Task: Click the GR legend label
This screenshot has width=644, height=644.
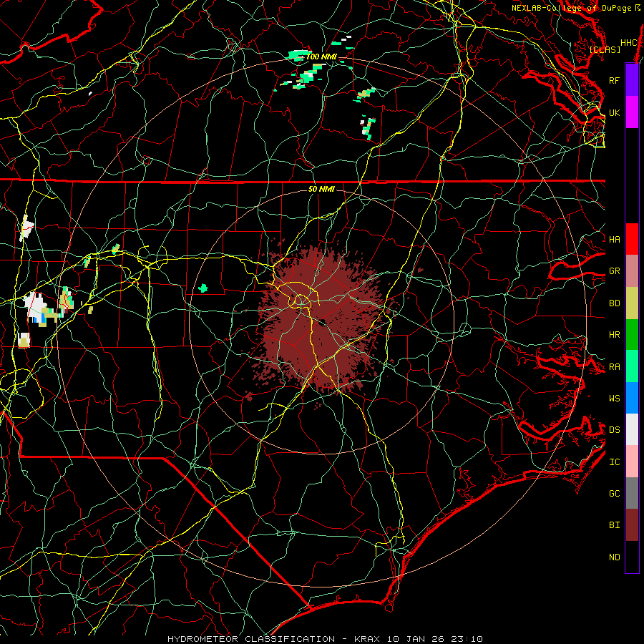Action: pos(615,271)
